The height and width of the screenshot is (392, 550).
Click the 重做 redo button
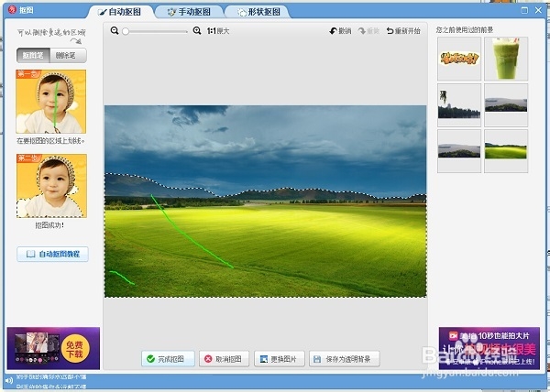tap(368, 31)
